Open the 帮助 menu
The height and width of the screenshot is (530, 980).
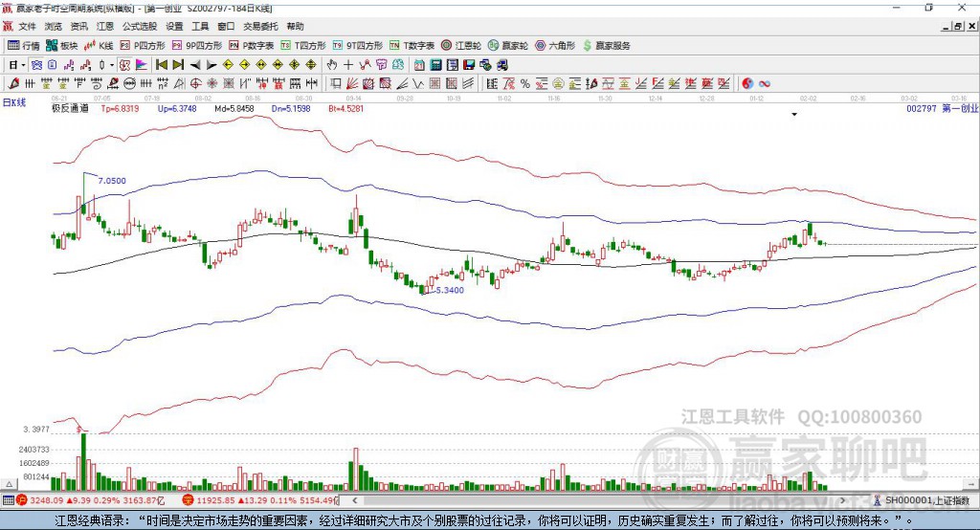[x=295, y=26]
